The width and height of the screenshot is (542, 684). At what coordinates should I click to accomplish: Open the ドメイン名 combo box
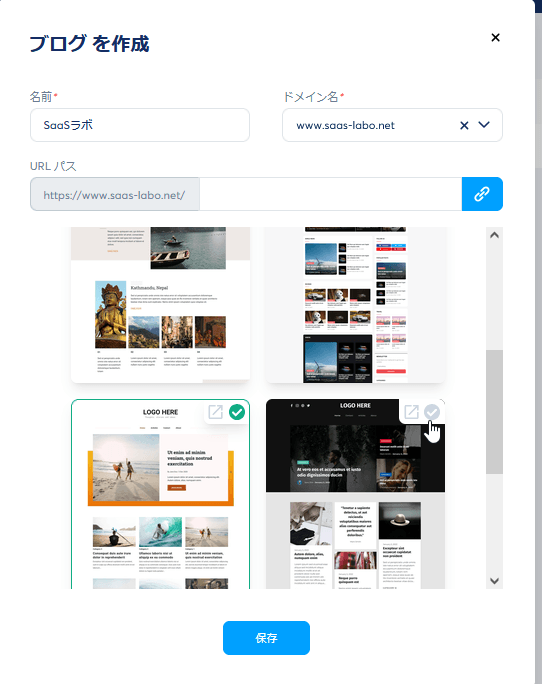(x=392, y=125)
